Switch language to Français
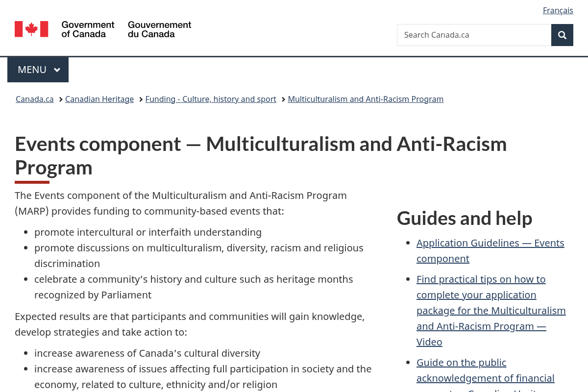The width and height of the screenshot is (588, 392). click(558, 10)
